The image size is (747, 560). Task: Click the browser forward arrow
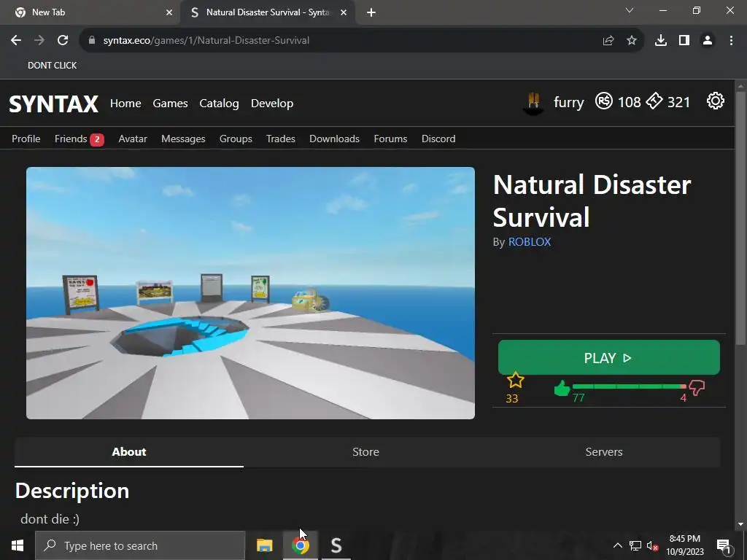[x=39, y=41]
